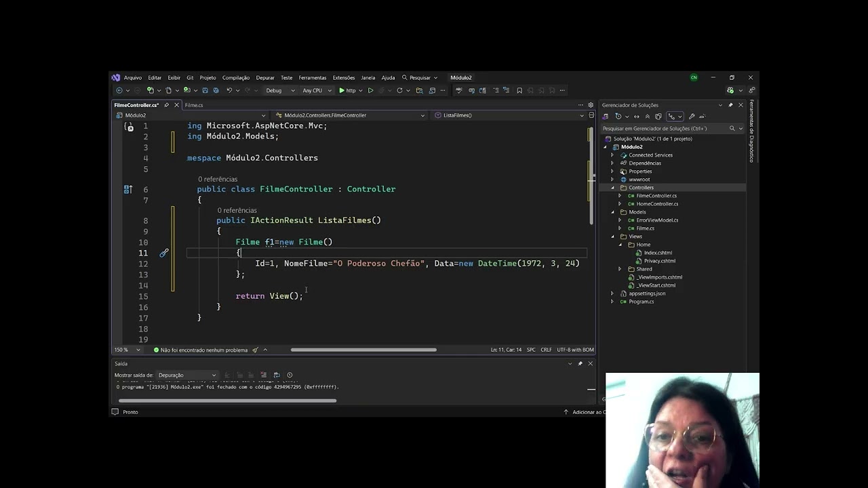The width and height of the screenshot is (868, 488).
Task: Click the clock icon in Output toolbar
Action: [x=290, y=375]
